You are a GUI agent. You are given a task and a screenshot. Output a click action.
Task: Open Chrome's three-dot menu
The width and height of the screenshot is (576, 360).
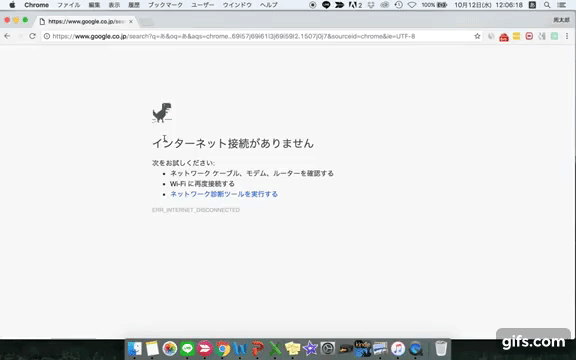click(x=567, y=36)
